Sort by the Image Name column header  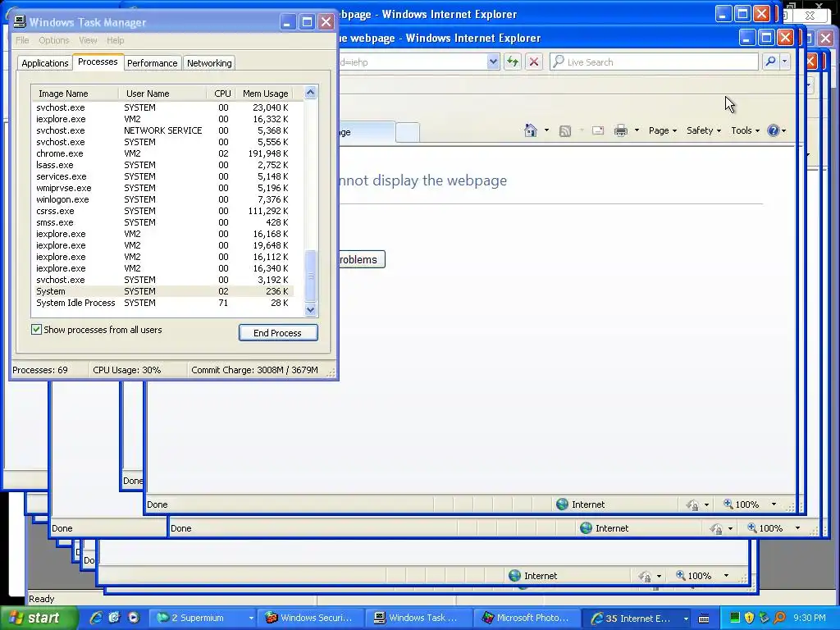point(75,94)
